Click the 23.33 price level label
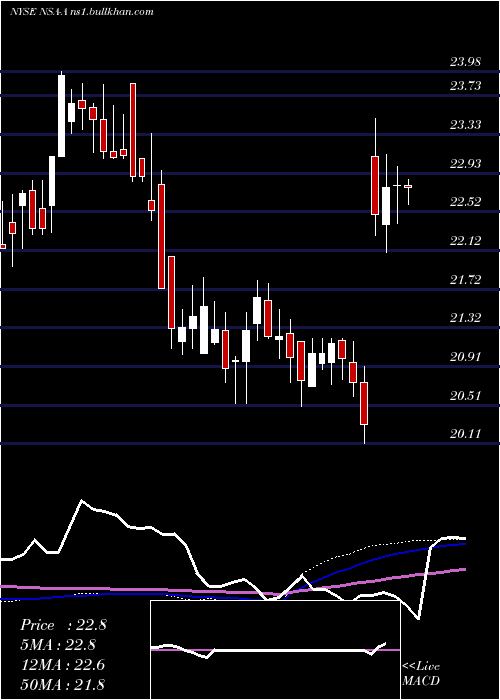This screenshot has width=500, height=700. (x=465, y=125)
